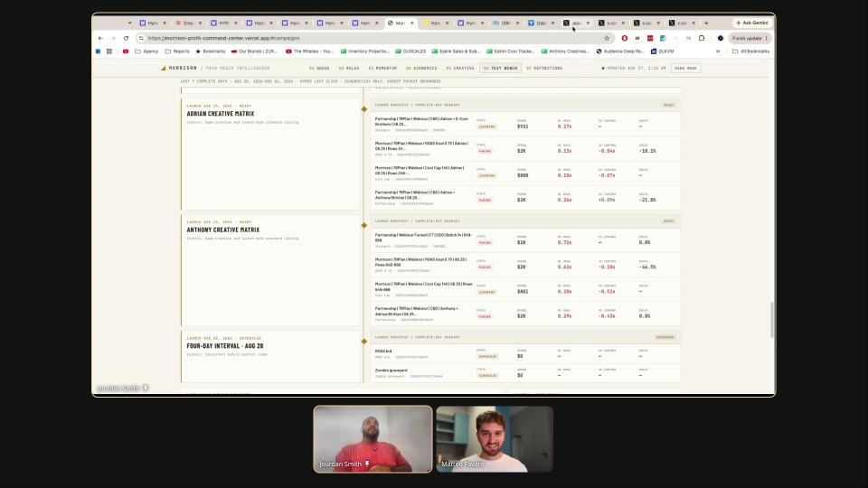This screenshot has height=488, width=868.
Task: Click the $931 spend value
Action: point(523,127)
